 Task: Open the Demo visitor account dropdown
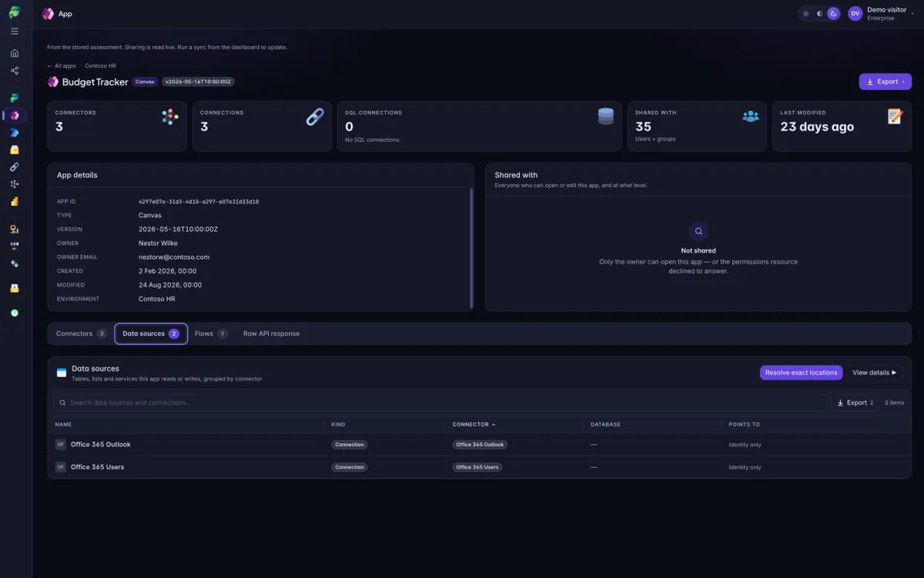tap(881, 14)
